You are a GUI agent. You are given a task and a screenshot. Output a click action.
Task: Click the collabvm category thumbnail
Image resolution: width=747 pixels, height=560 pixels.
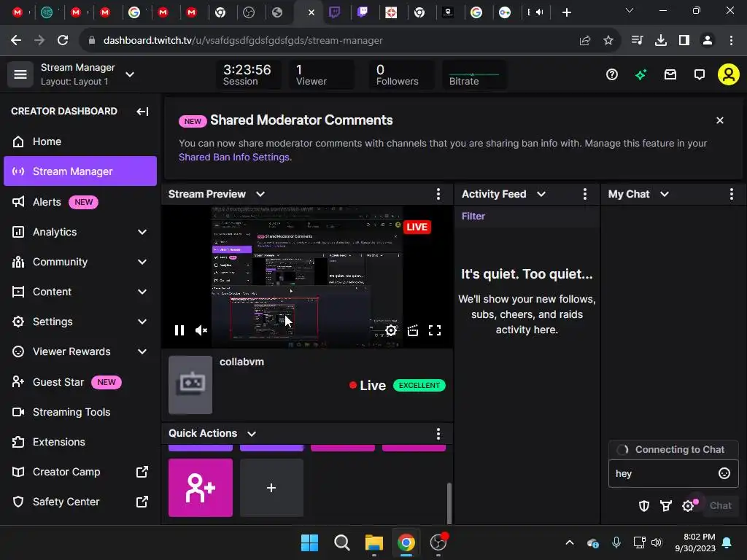click(x=190, y=385)
